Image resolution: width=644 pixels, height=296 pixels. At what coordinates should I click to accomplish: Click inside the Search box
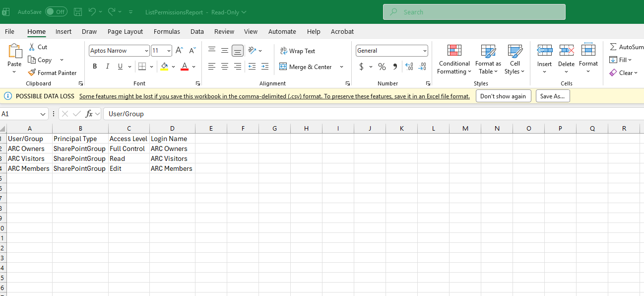[x=474, y=12]
